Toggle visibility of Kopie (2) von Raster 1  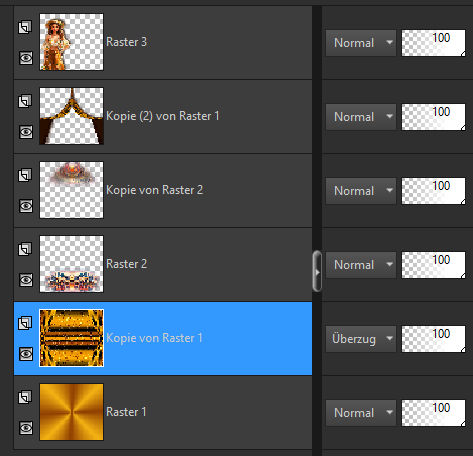click(26, 132)
